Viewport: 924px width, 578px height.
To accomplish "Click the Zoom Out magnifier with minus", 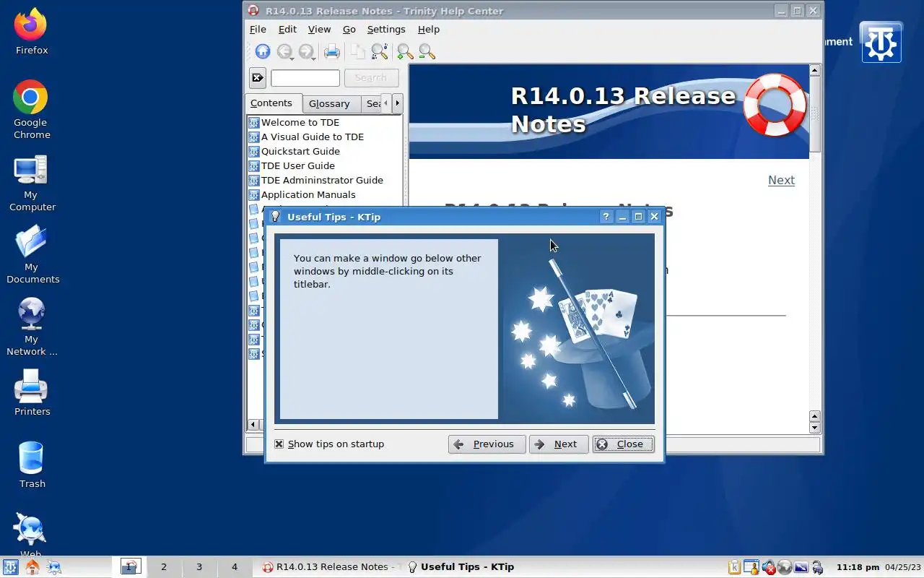I will point(427,51).
